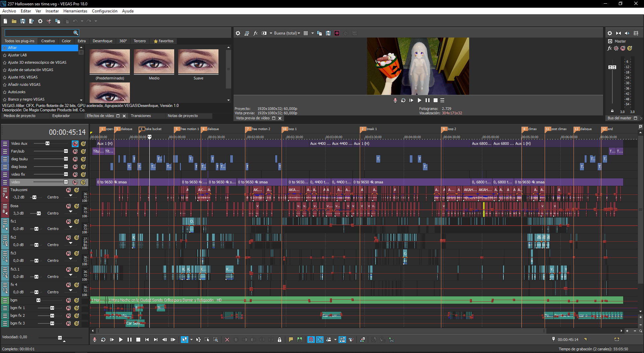The width and height of the screenshot is (644, 353).
Task: Delete selection with the red X icon
Action: [227, 340]
